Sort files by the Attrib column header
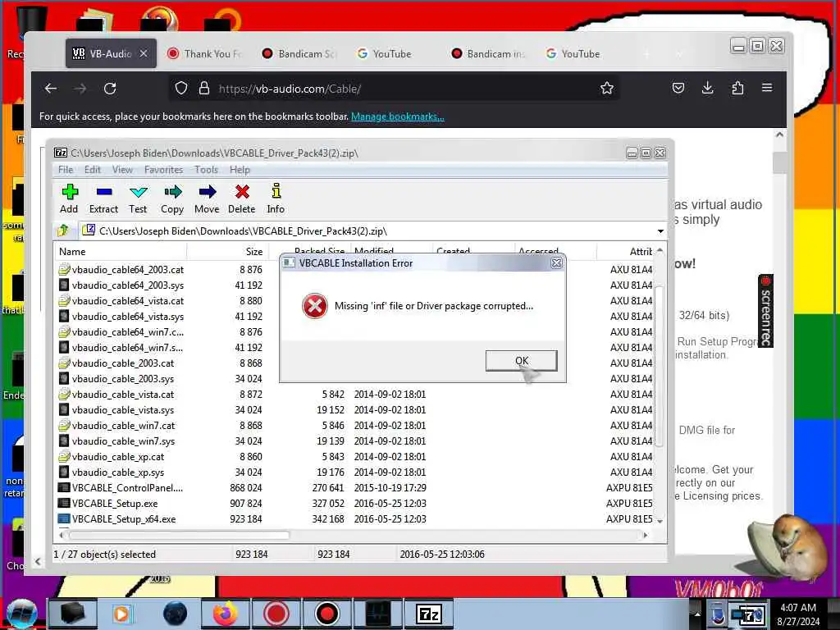Image resolution: width=840 pixels, height=630 pixels. click(626, 251)
